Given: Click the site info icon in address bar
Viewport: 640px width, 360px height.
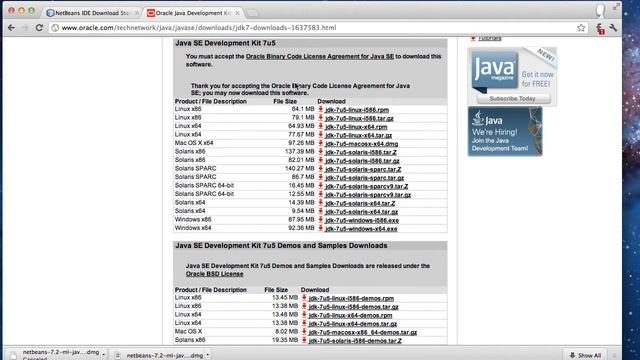Looking at the screenshot, I should 55,28.
